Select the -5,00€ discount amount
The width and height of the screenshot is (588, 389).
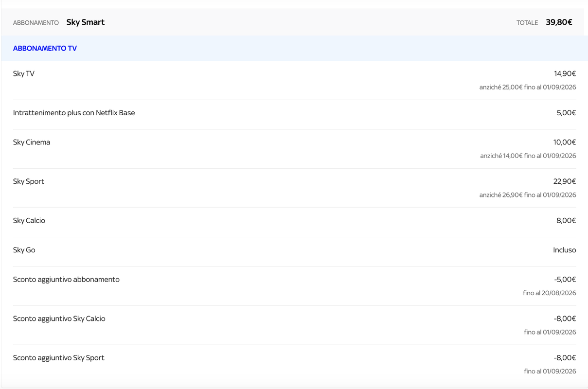coord(565,280)
